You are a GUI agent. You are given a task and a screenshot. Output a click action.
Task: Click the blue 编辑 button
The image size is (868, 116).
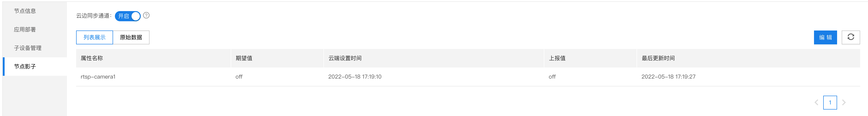click(825, 37)
